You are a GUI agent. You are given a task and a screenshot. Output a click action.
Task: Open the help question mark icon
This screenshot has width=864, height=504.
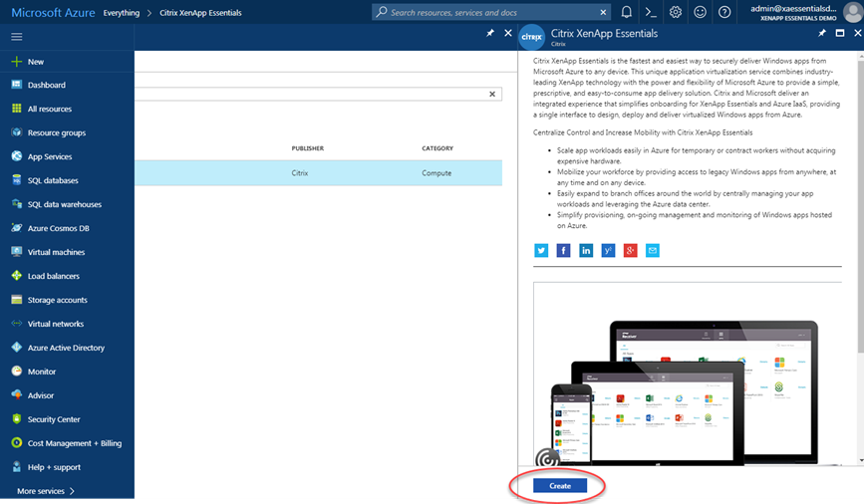point(724,12)
